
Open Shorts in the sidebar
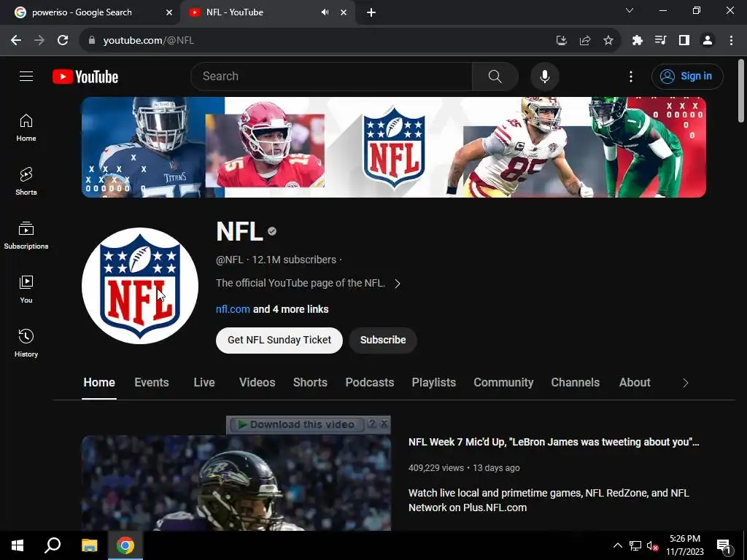coord(26,182)
